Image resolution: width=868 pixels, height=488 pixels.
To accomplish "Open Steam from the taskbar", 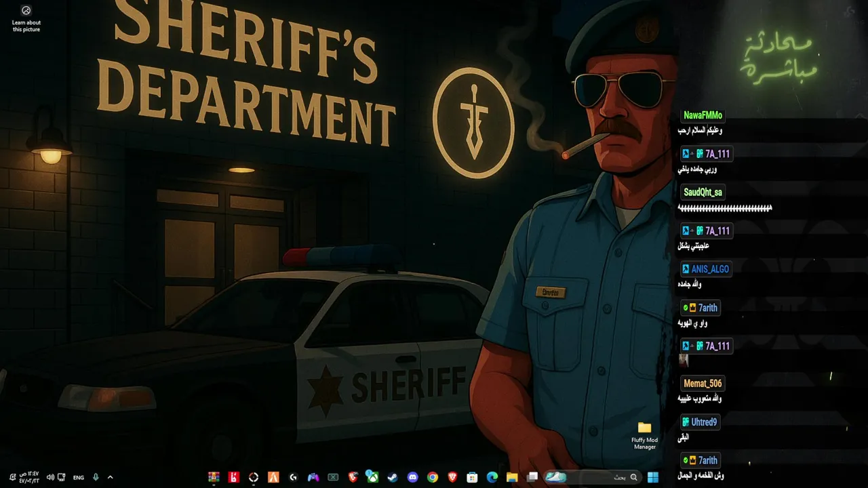I will 393,477.
